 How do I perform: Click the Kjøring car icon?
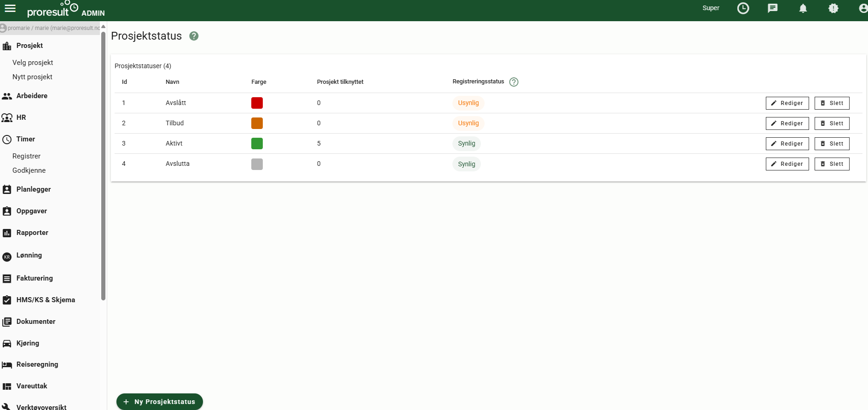7,343
